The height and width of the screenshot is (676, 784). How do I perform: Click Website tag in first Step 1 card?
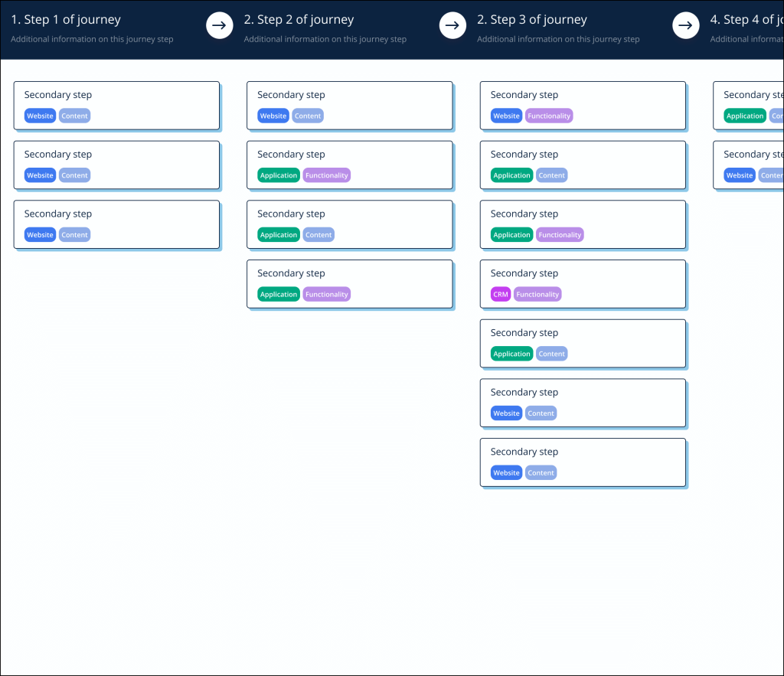40,116
